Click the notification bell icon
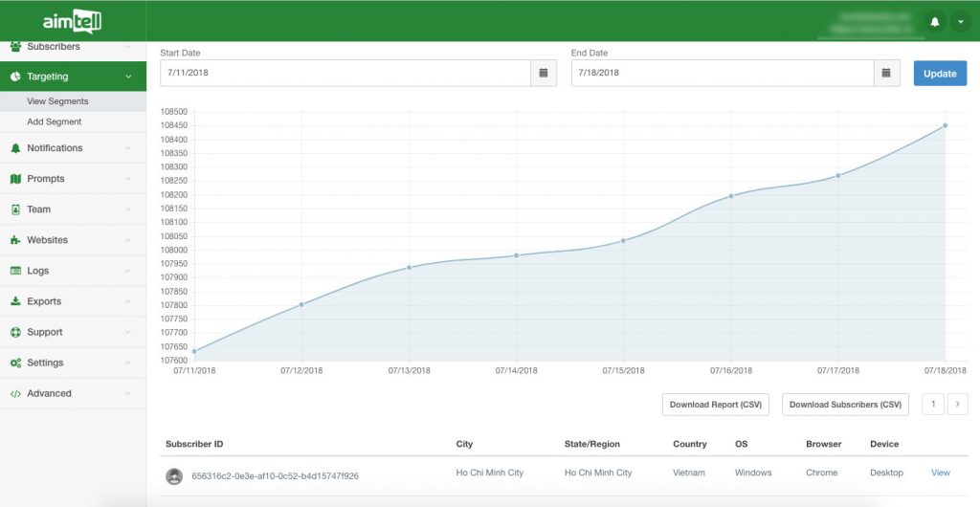 (935, 22)
